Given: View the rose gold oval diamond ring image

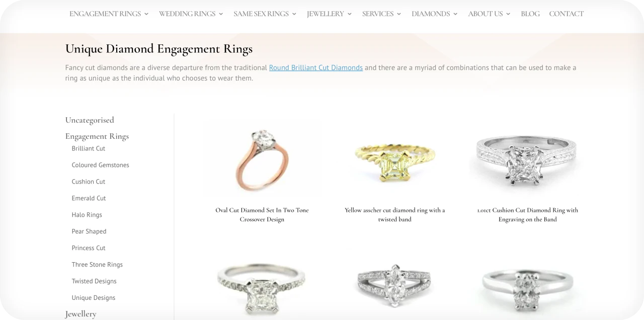Looking at the screenshot, I should (262, 160).
